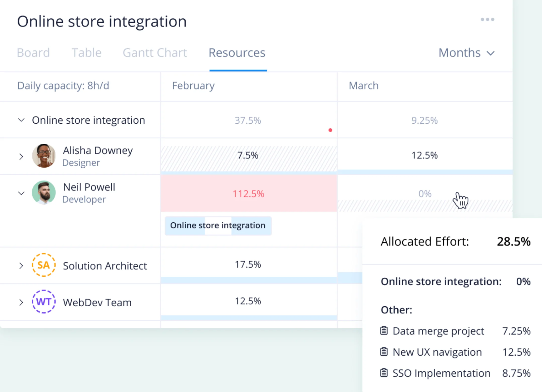The image size is (542, 392).
Task: Open the three-dot more options menu
Action: pyautogui.click(x=487, y=20)
